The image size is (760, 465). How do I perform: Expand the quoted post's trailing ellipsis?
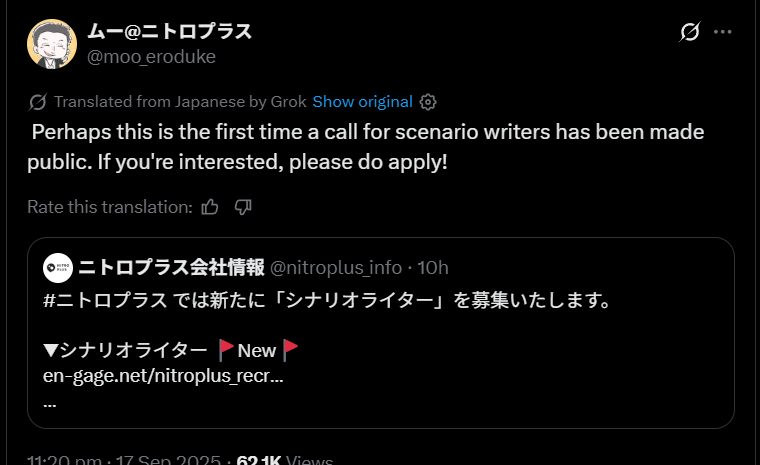point(50,402)
